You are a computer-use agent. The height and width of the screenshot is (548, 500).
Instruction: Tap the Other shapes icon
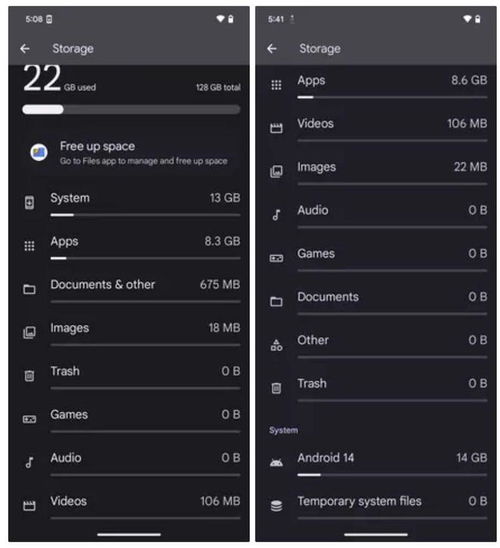(x=276, y=345)
